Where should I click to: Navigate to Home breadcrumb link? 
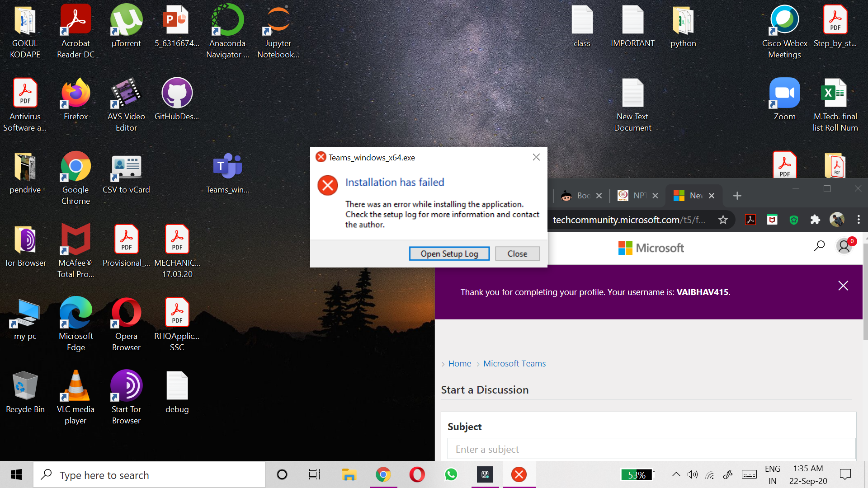point(460,363)
